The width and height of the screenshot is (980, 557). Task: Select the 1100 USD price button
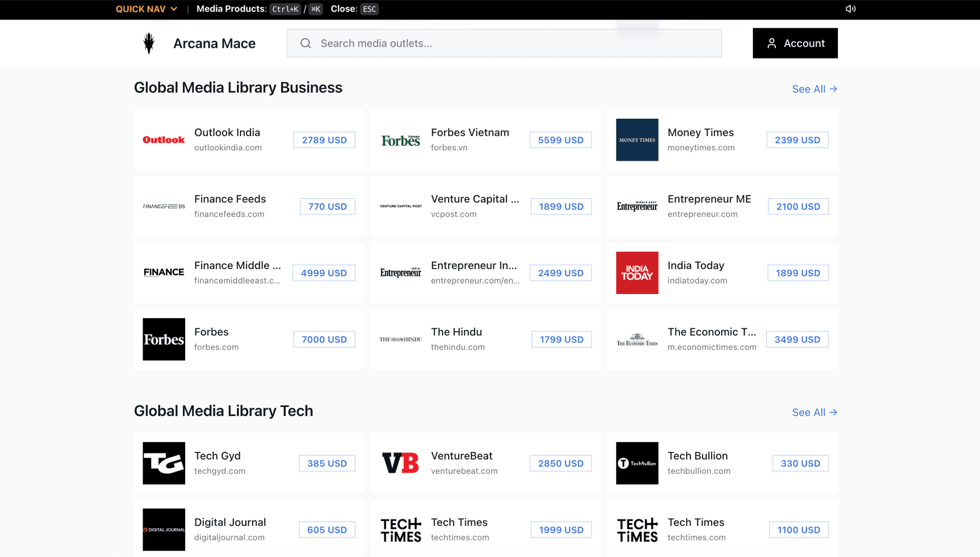pos(799,530)
